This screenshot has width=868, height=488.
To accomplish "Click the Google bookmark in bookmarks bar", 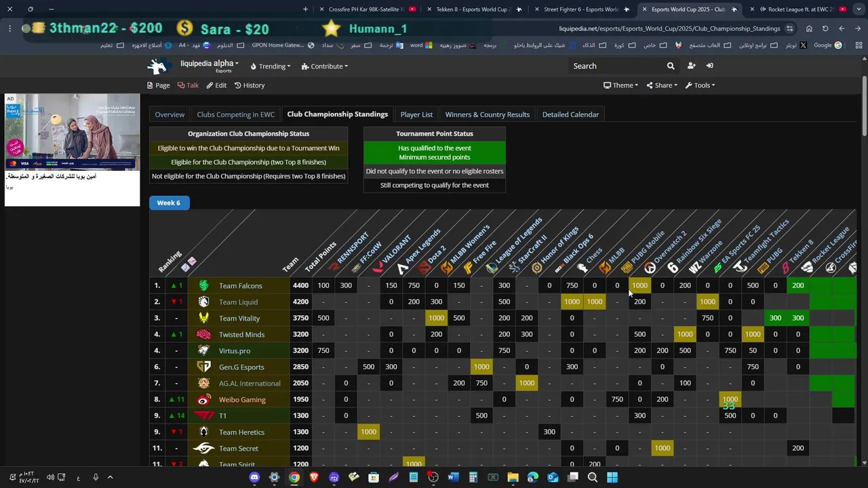I will coord(827,45).
